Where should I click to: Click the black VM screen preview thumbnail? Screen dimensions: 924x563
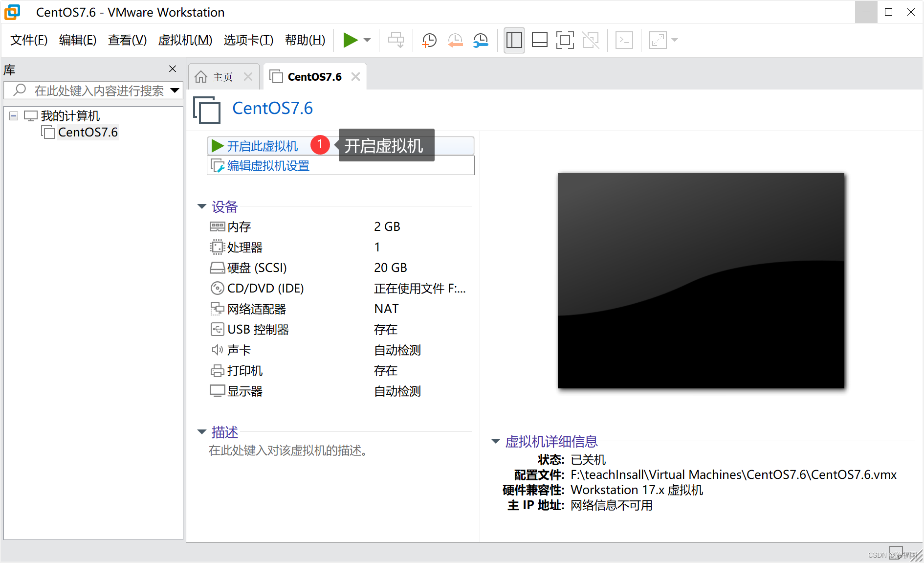point(701,281)
